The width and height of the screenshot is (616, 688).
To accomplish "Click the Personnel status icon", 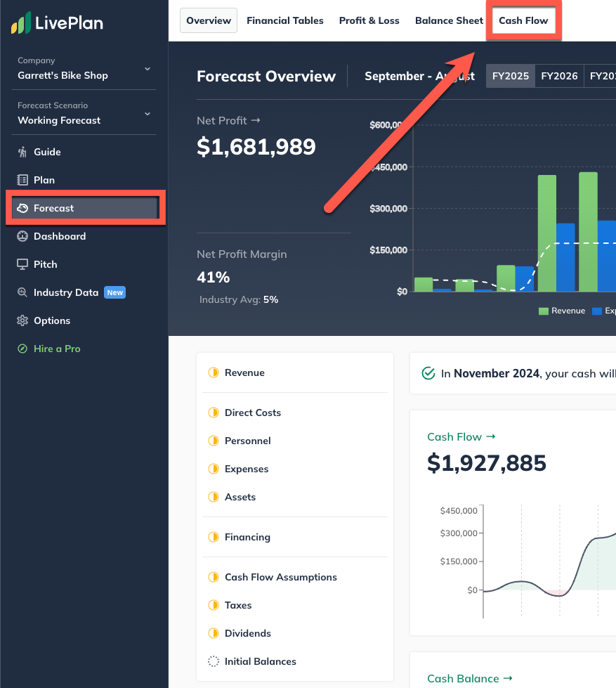I will (214, 441).
